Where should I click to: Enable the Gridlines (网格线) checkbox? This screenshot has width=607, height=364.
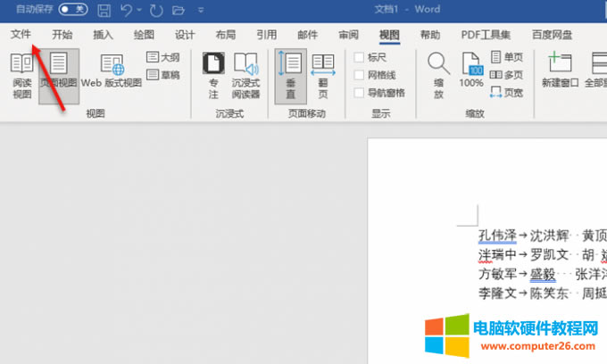click(360, 75)
